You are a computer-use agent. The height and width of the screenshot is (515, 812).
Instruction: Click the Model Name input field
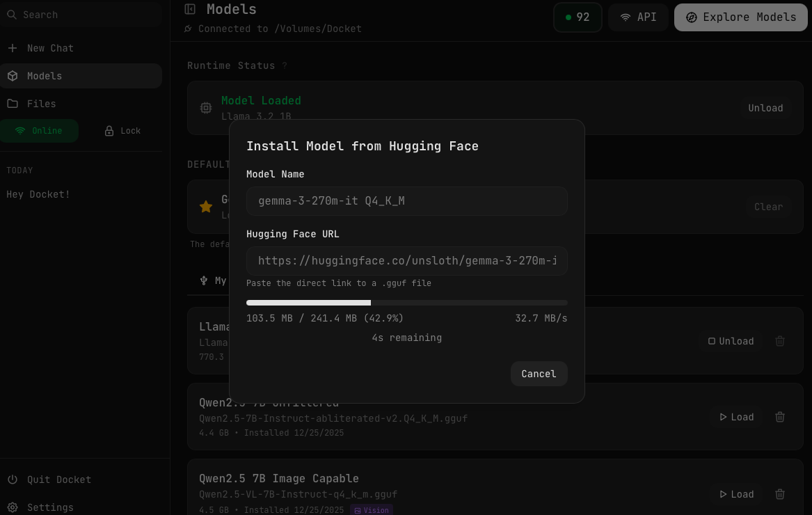tap(406, 201)
